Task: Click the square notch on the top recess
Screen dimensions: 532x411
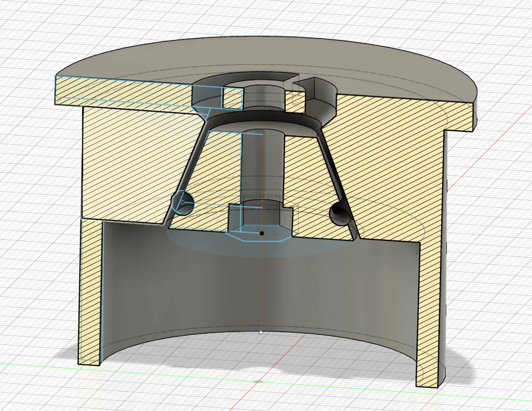Action: point(304,86)
